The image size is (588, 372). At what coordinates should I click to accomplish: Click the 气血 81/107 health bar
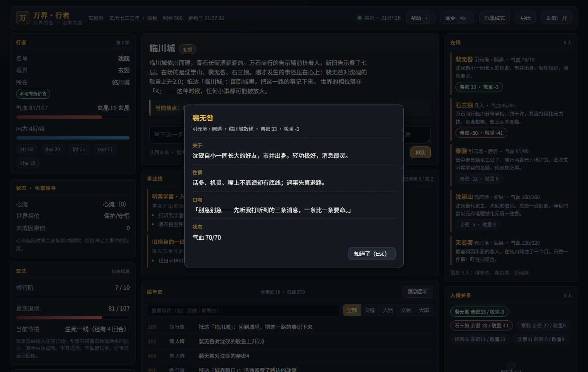coord(73,117)
